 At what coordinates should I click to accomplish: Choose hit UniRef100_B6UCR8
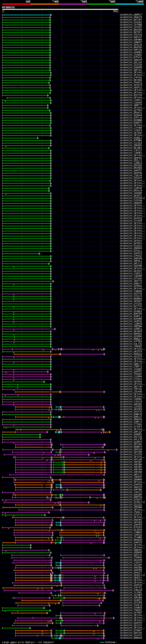point(131,30)
